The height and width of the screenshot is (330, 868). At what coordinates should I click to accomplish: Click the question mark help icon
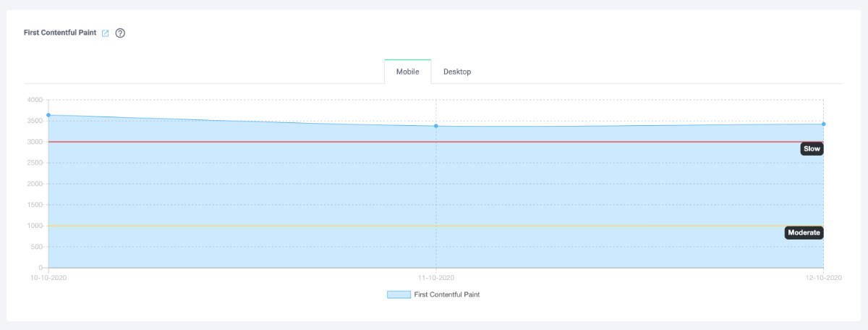point(120,33)
